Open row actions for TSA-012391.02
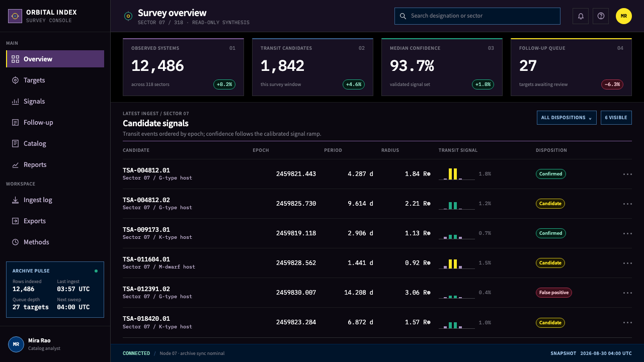The image size is (644, 362). [627, 293]
